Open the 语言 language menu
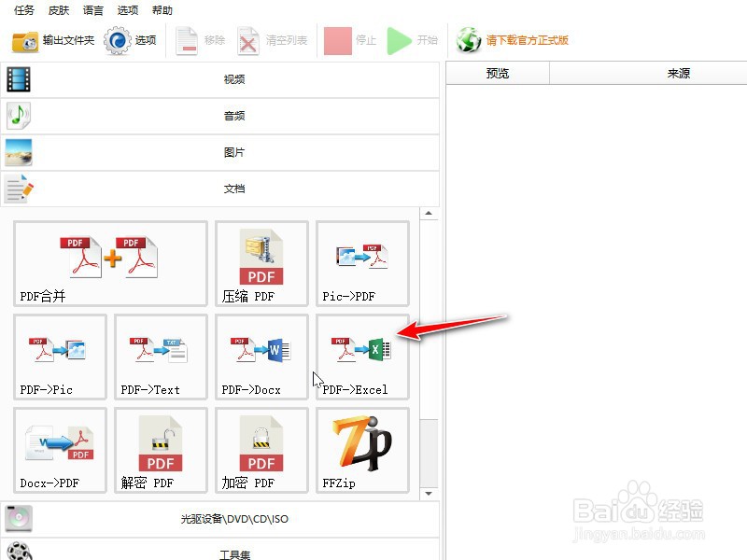 [x=92, y=10]
